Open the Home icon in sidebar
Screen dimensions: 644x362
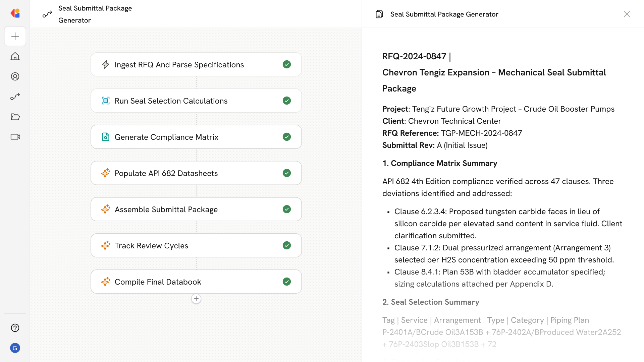15,56
